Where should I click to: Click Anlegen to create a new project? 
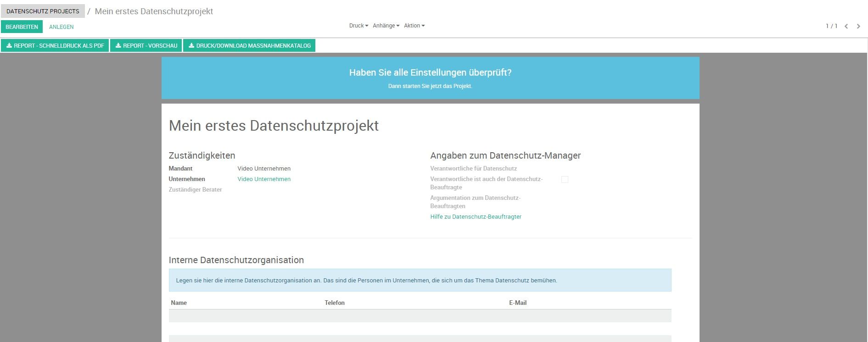61,27
